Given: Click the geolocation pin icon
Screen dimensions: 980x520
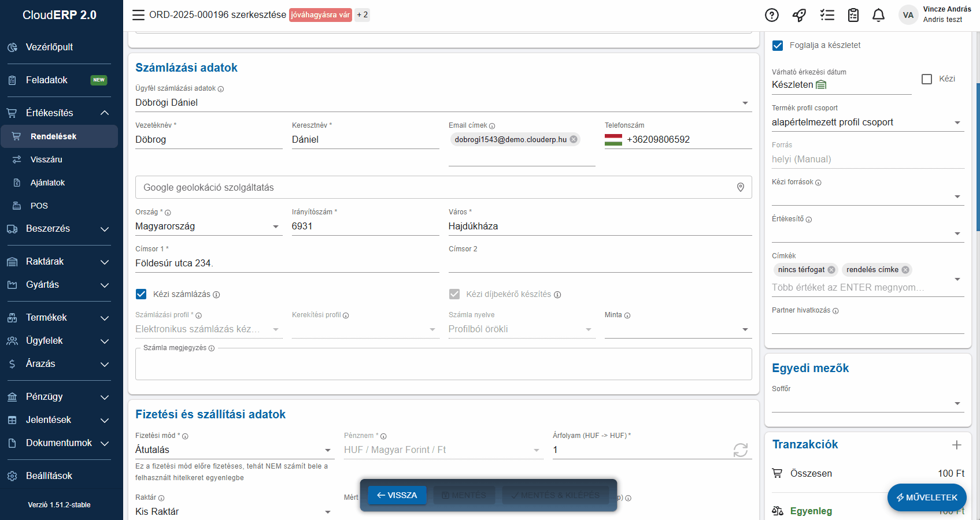Looking at the screenshot, I should click(740, 187).
